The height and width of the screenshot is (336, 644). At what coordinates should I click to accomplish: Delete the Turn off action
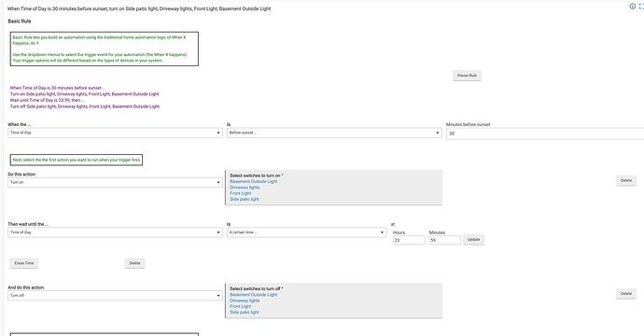[626, 294]
